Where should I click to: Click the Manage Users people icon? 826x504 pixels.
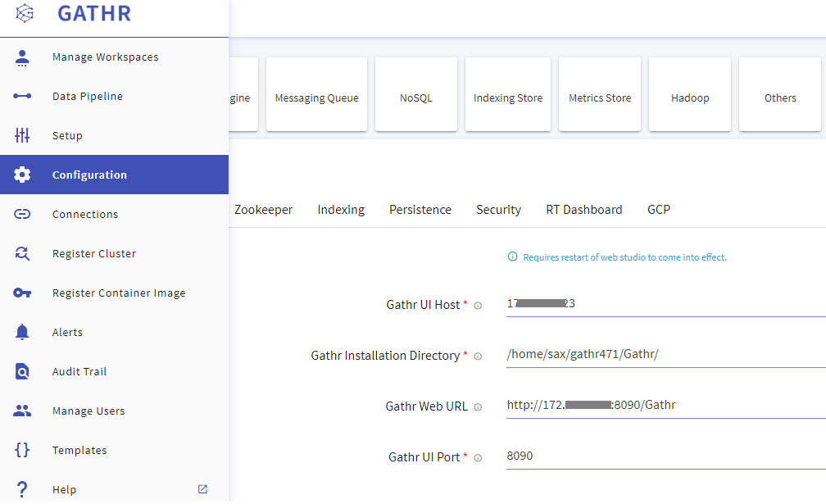coord(22,411)
